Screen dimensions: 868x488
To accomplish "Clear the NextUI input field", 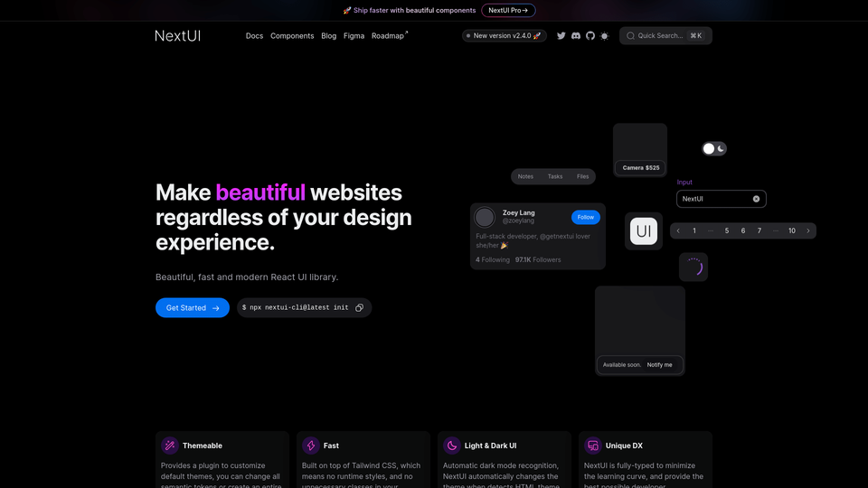I will pyautogui.click(x=756, y=199).
